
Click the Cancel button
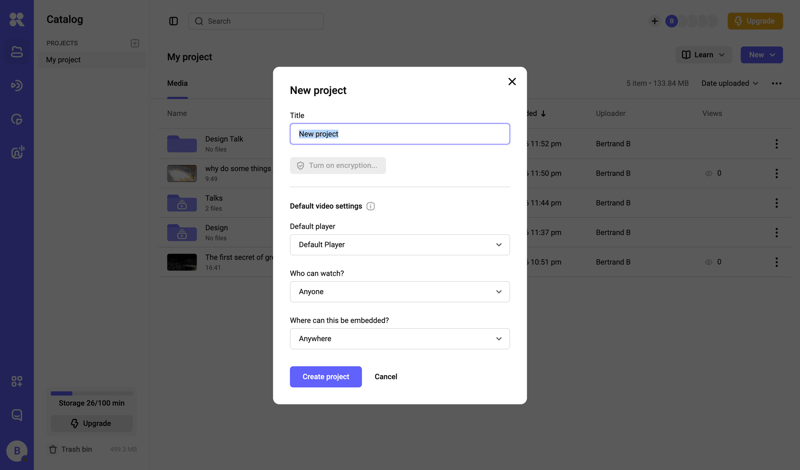[386, 377]
